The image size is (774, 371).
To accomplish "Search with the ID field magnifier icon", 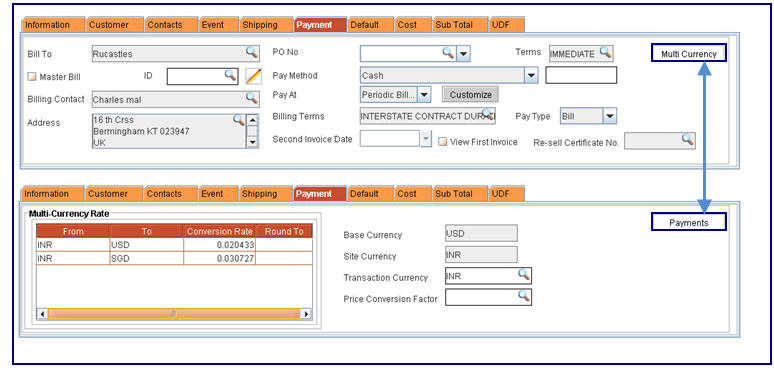I will pos(231,75).
